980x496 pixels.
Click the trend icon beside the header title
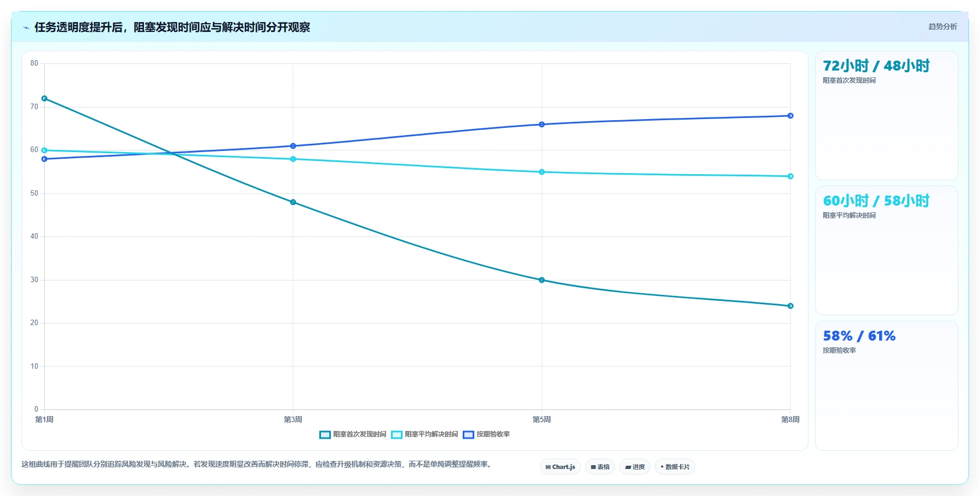click(x=26, y=28)
